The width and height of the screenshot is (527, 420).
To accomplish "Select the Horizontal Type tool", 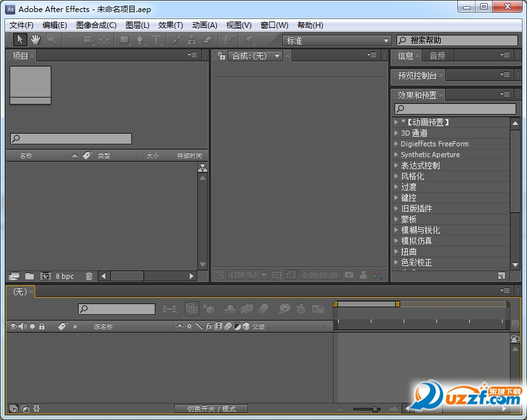I will click(x=156, y=40).
